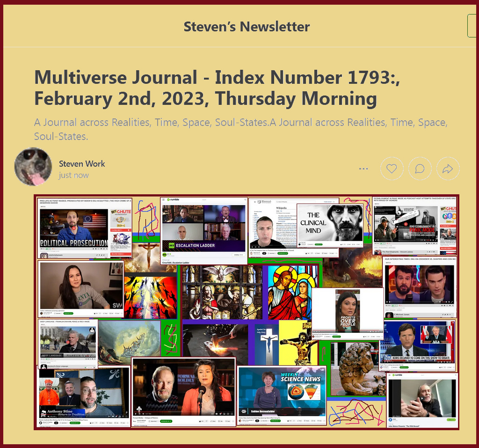Open comments via speech bubble icon
Viewport: 479px width, 448px height.
click(420, 169)
